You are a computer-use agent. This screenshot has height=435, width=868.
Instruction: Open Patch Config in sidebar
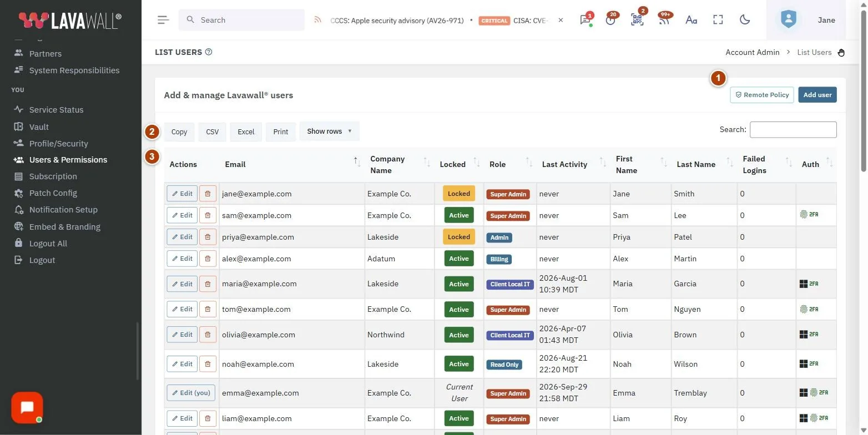[x=53, y=193]
